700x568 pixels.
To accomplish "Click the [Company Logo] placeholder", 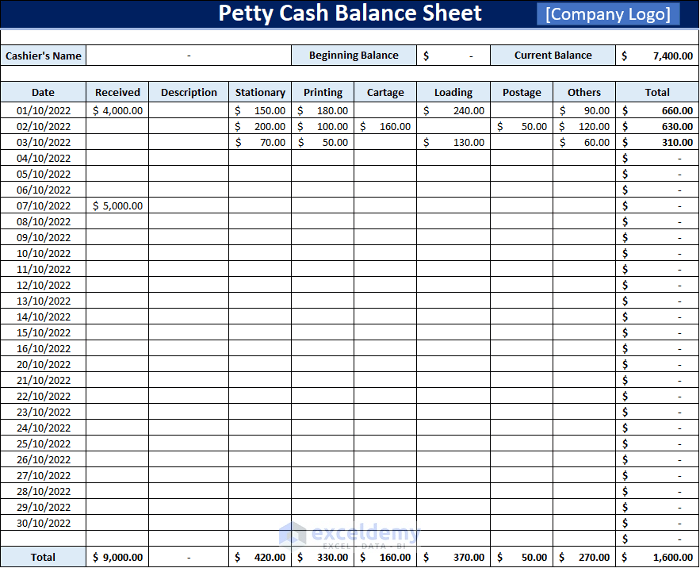I will (607, 14).
